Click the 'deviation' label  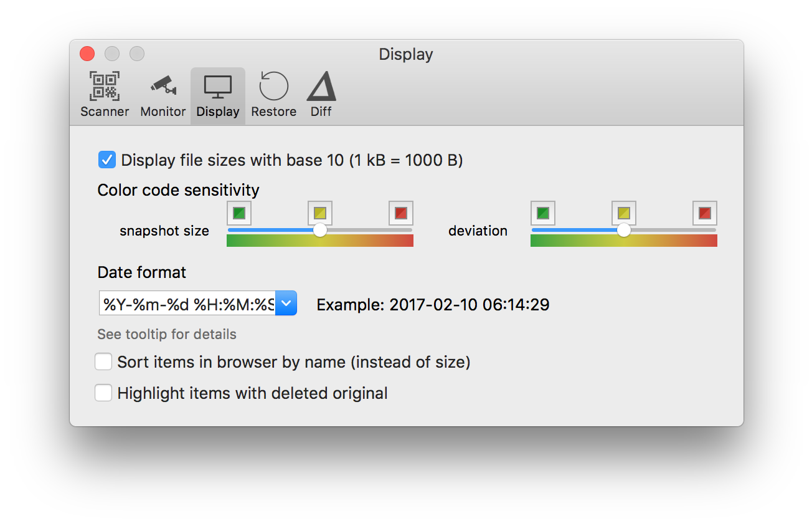478,231
